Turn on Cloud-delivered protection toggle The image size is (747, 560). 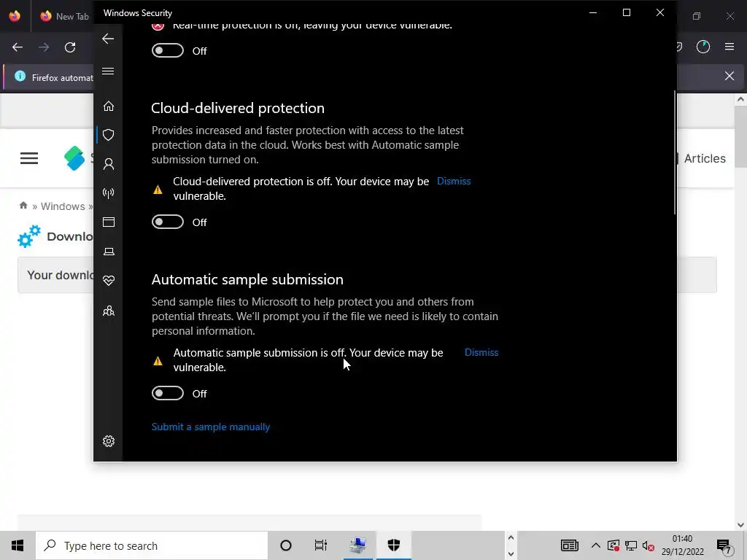coord(168,222)
